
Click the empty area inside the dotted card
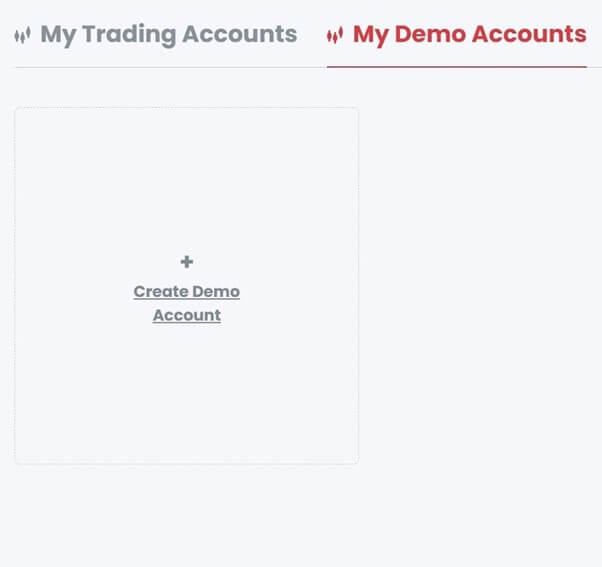point(186,180)
